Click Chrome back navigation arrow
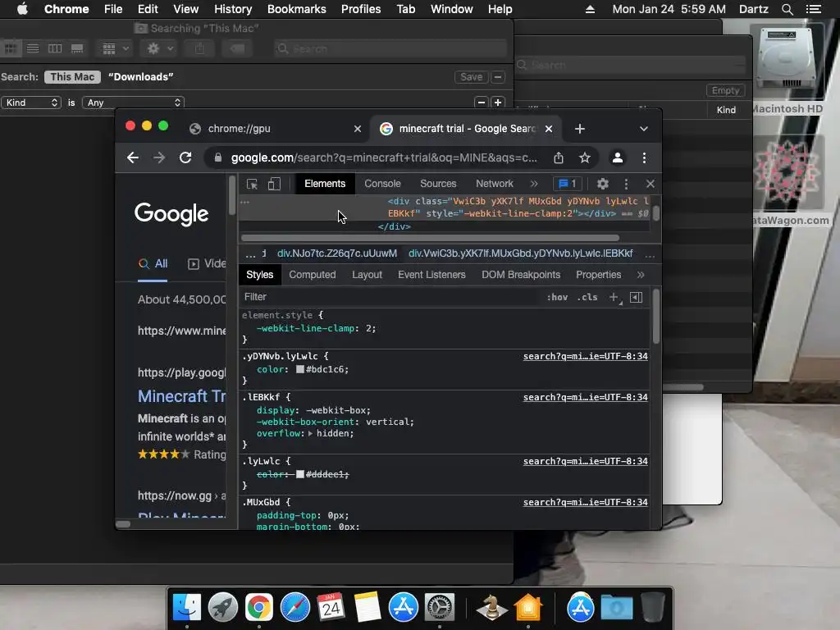Image resolution: width=840 pixels, height=630 pixels. [133, 158]
